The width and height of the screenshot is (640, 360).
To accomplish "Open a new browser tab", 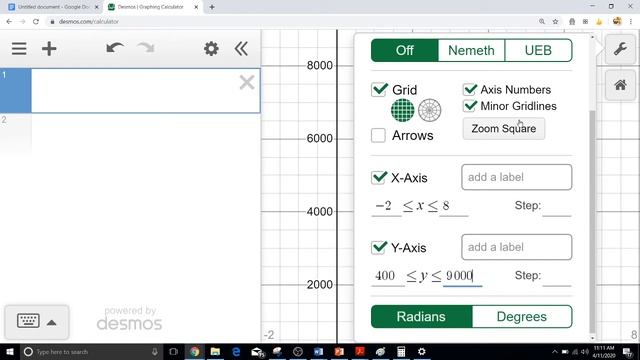I will 212,7.
